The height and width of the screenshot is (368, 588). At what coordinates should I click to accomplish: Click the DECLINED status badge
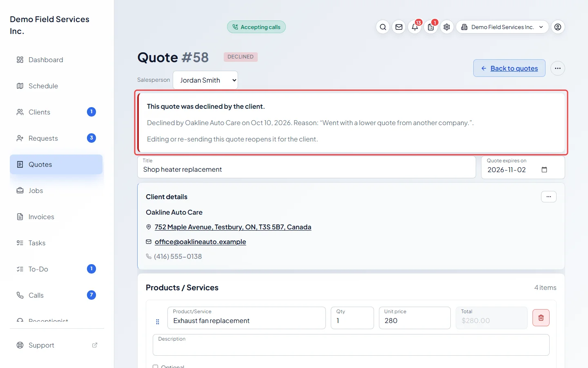(241, 57)
